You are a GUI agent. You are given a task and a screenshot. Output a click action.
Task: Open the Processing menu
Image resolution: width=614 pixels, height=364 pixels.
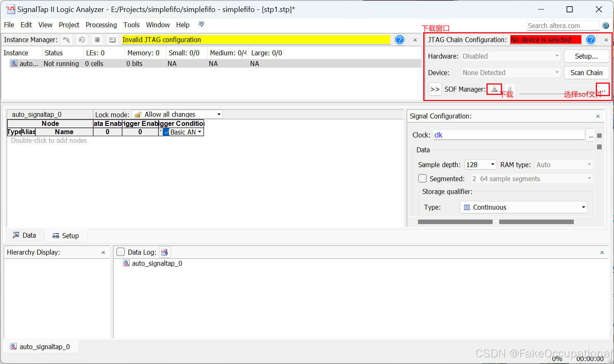pyautogui.click(x=101, y=25)
